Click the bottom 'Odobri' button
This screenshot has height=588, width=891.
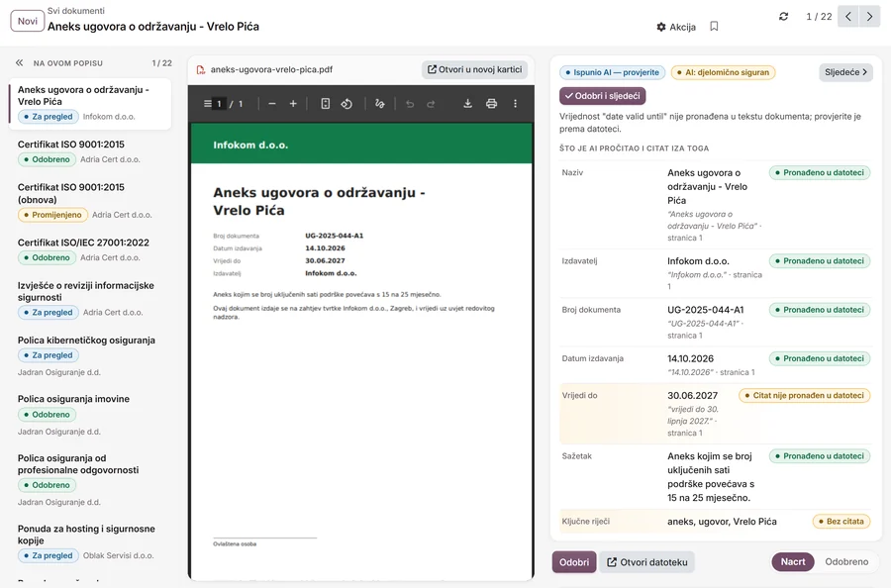[574, 562]
